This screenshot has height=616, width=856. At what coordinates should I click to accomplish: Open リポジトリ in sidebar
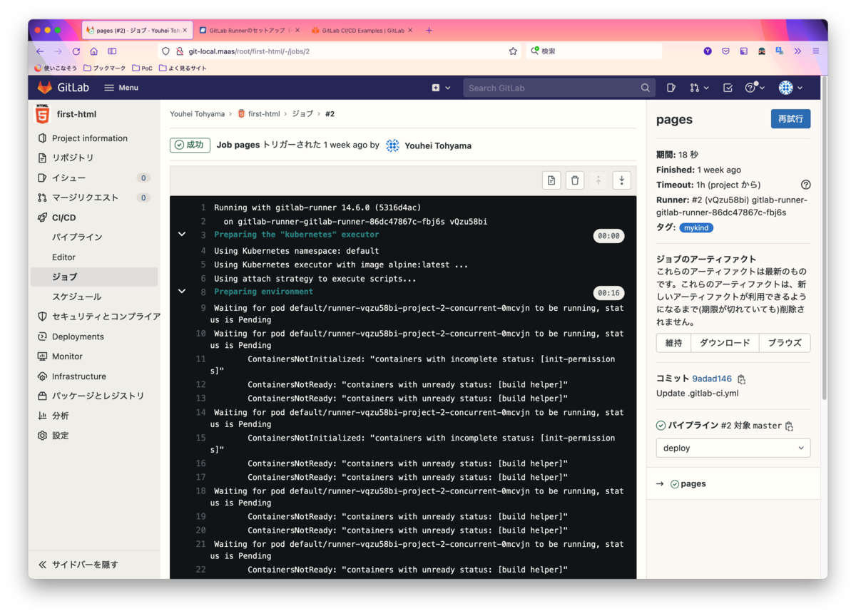[73, 158]
